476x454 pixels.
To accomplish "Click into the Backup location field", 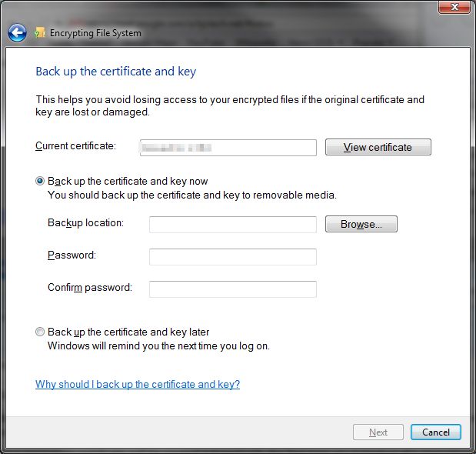I will [x=233, y=225].
